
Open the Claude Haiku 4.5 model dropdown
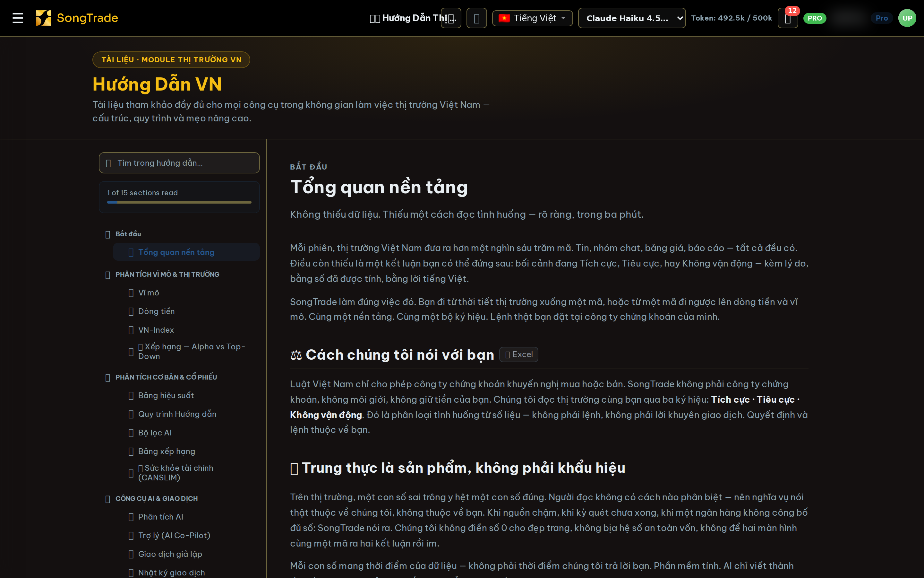[x=631, y=18]
